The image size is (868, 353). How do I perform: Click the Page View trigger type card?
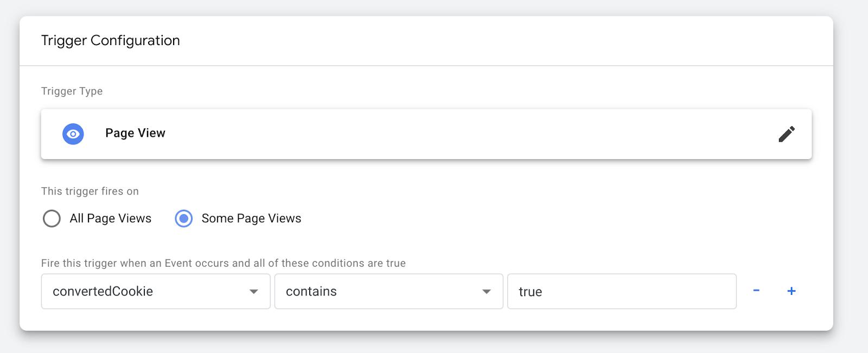(x=426, y=134)
